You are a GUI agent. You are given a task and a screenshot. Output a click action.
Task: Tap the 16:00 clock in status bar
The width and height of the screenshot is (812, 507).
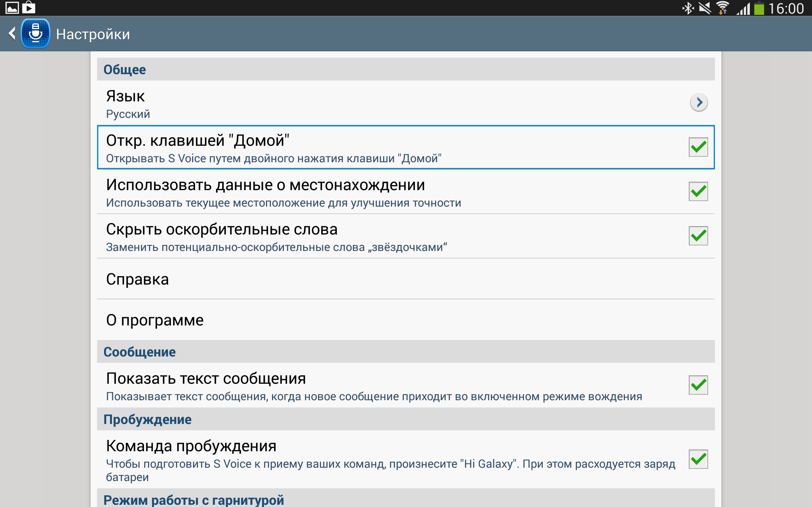point(786,8)
